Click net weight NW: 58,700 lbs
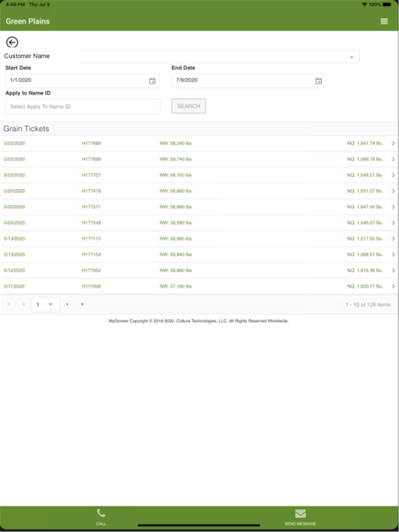Image resolution: width=399 pixels, height=532 pixels. pos(176,175)
